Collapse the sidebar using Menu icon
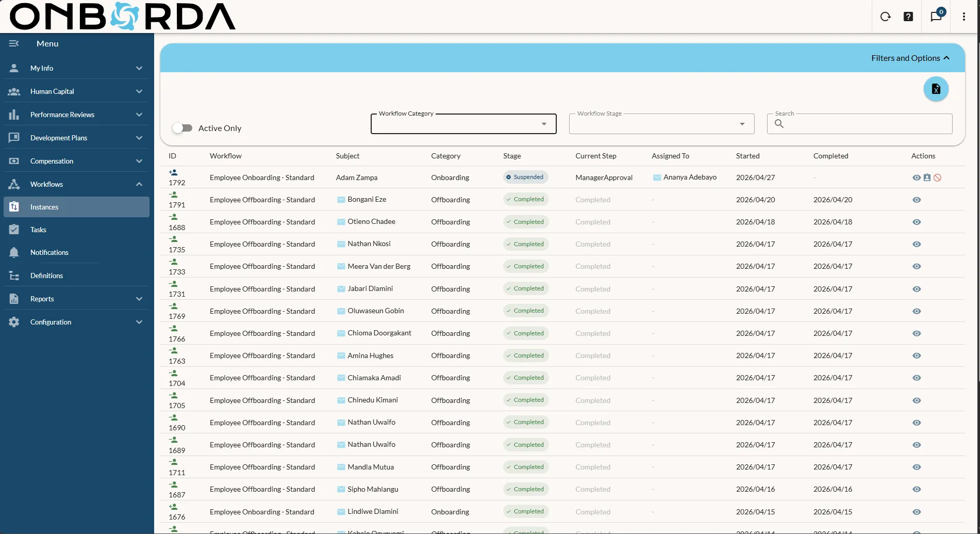Screen dimensions: 980x534 coord(14,43)
